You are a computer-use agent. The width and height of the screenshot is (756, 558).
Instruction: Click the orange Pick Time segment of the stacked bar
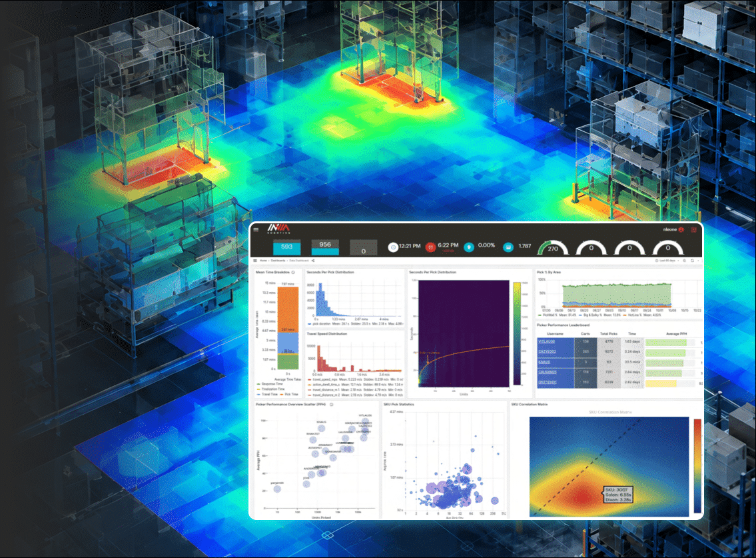(x=288, y=309)
